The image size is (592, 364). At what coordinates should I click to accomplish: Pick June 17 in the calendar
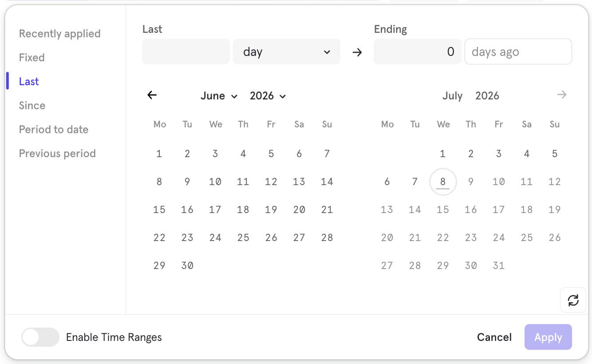click(215, 210)
